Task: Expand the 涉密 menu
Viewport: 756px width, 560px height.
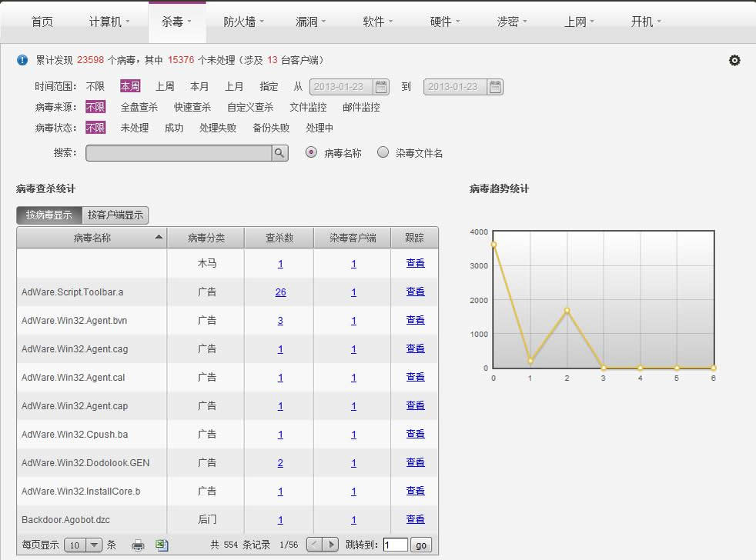Action: click(x=511, y=22)
